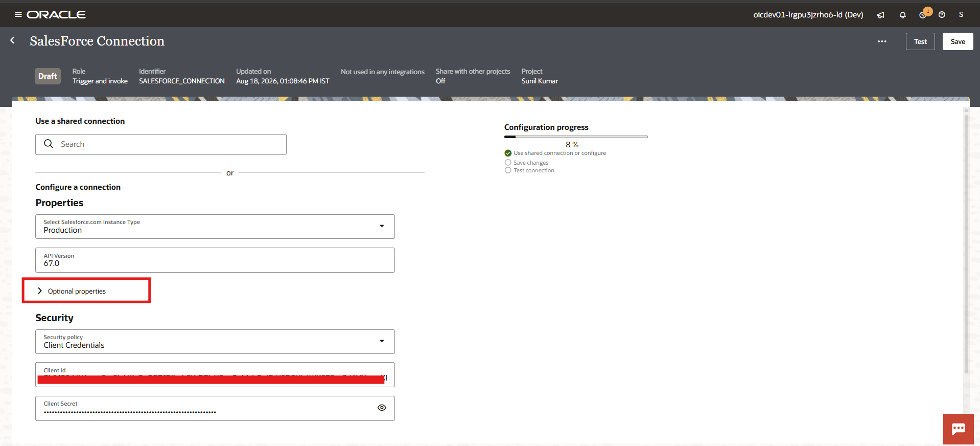
Task: Click the page vertical scrollbar
Action: 966,244
